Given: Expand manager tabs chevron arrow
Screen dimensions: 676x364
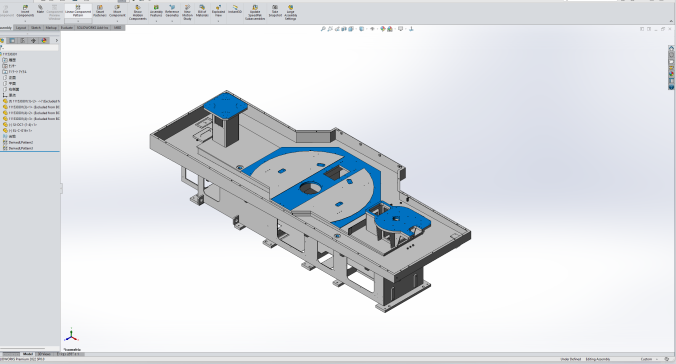Looking at the screenshot, I should click(56, 41).
